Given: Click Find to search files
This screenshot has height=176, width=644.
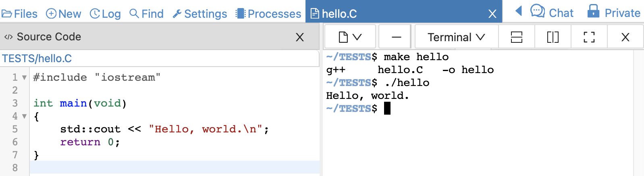Looking at the screenshot, I should tap(147, 14).
